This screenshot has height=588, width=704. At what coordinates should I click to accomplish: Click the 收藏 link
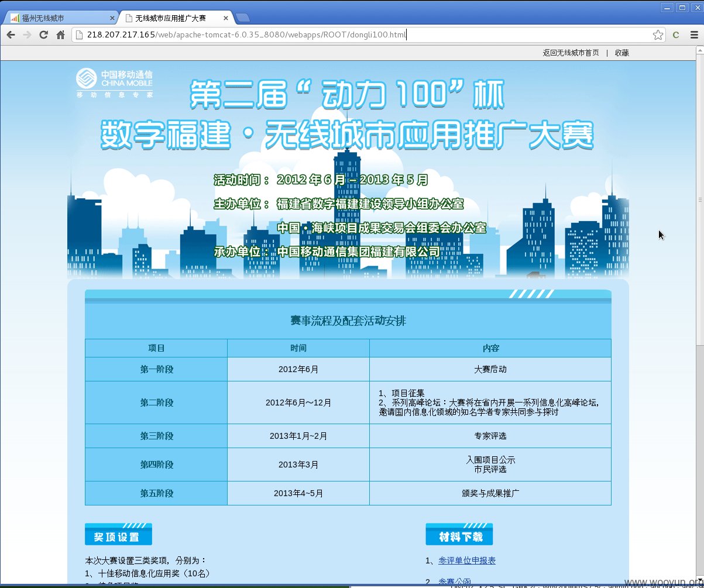[621, 53]
